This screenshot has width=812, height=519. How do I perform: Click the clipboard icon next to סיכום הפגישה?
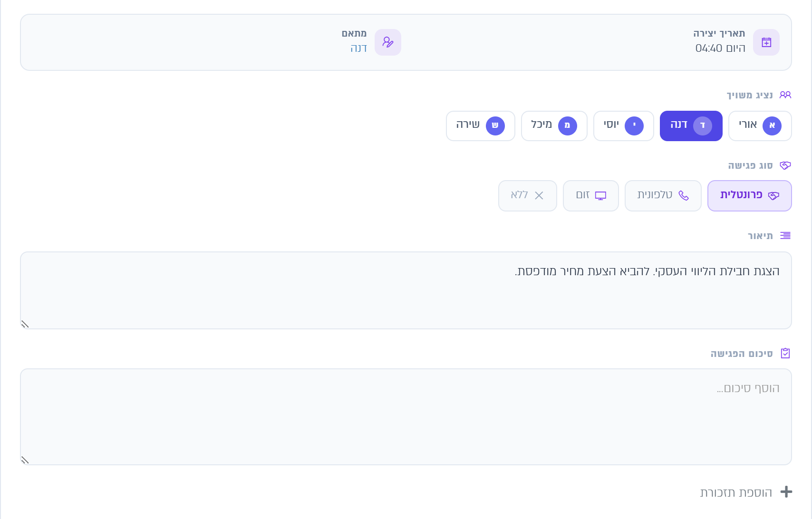(x=785, y=353)
